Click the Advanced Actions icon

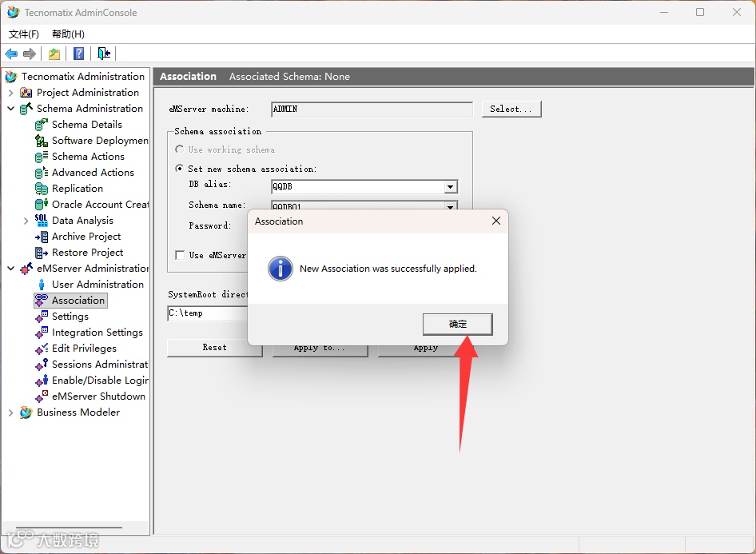[x=42, y=173]
